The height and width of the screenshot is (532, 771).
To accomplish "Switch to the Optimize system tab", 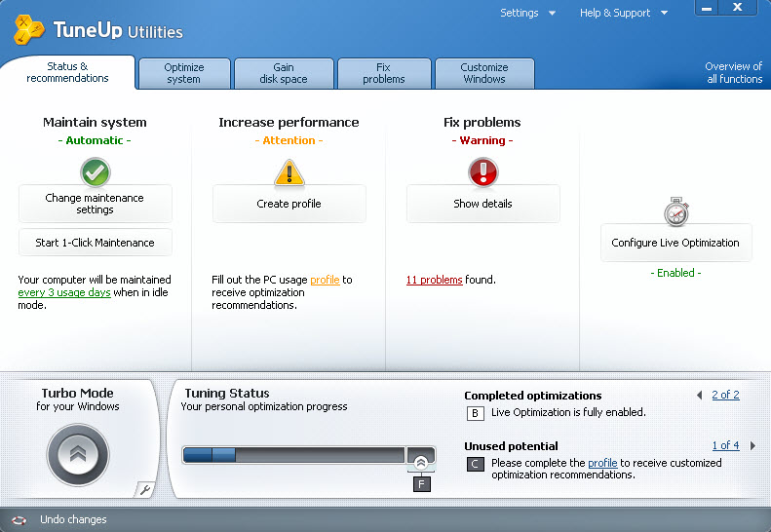I will [x=184, y=73].
